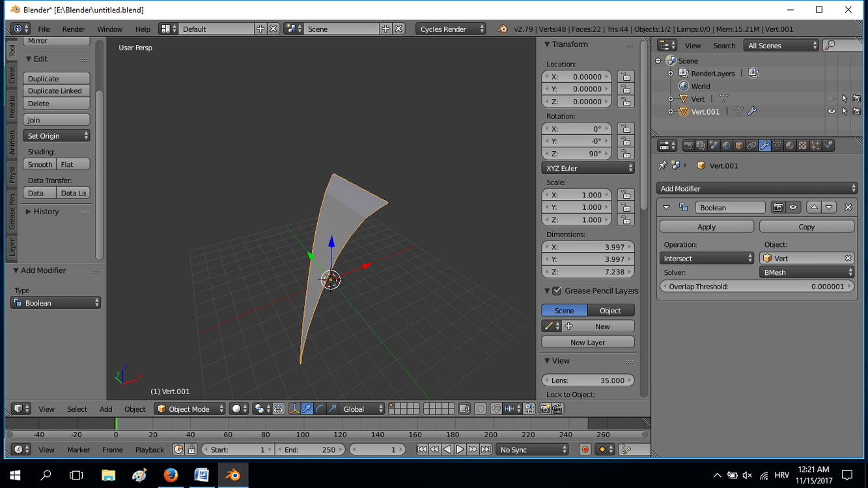Enable the Grease Pencil Layers checkbox

tap(557, 291)
